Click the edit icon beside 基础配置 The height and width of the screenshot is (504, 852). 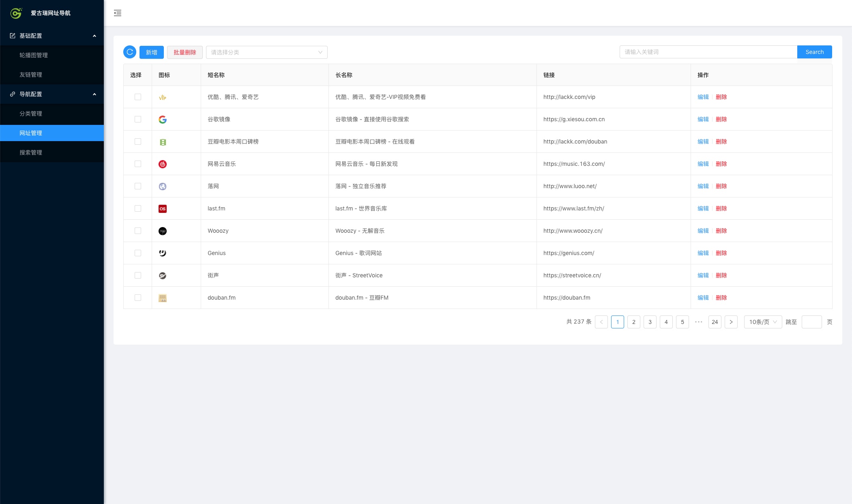click(x=13, y=36)
